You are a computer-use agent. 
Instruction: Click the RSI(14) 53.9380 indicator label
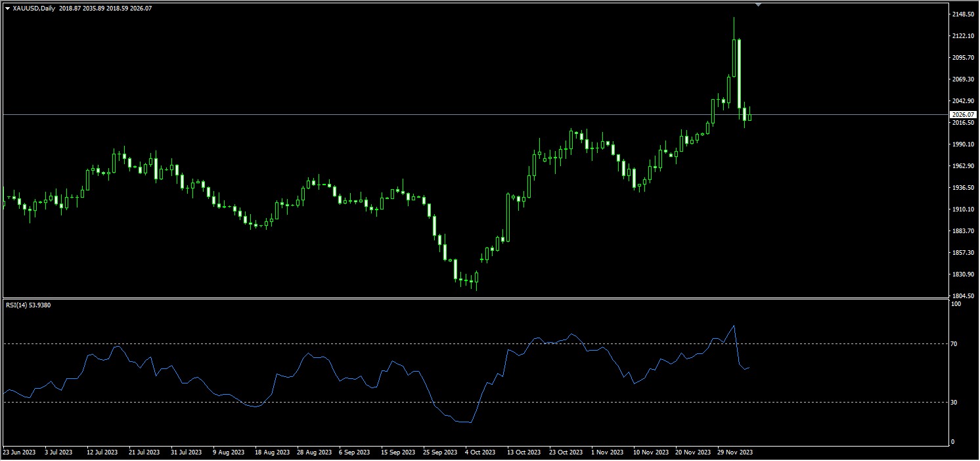pyautogui.click(x=28, y=305)
